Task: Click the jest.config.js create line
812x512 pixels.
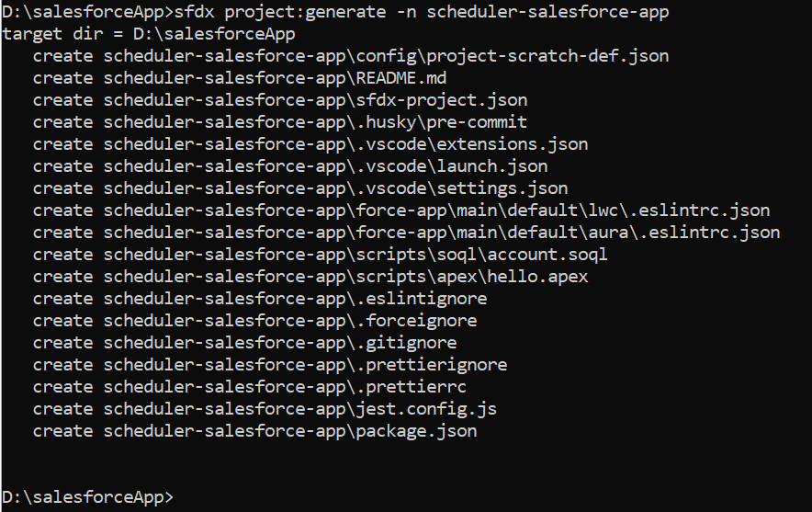Action: [265, 409]
